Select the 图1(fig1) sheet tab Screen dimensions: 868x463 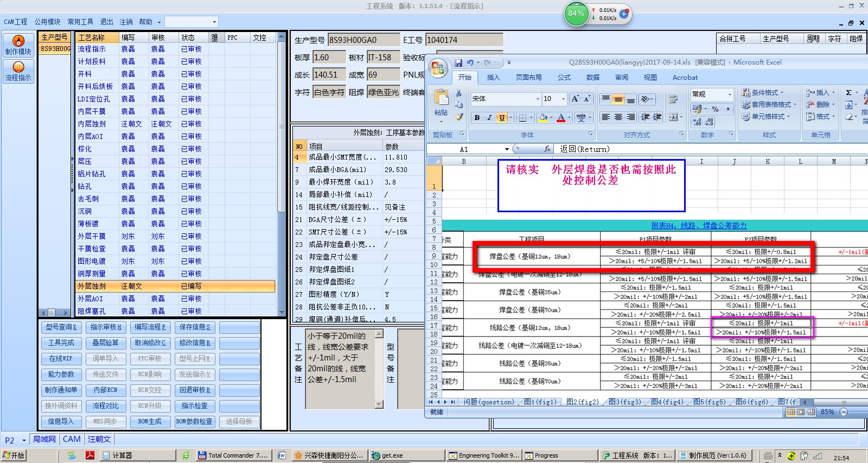[x=540, y=402]
